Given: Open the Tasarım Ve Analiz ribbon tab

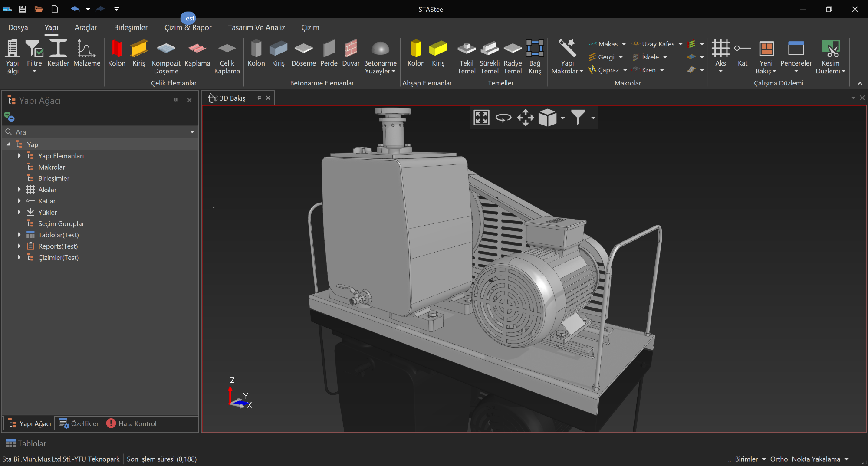Looking at the screenshot, I should point(256,27).
